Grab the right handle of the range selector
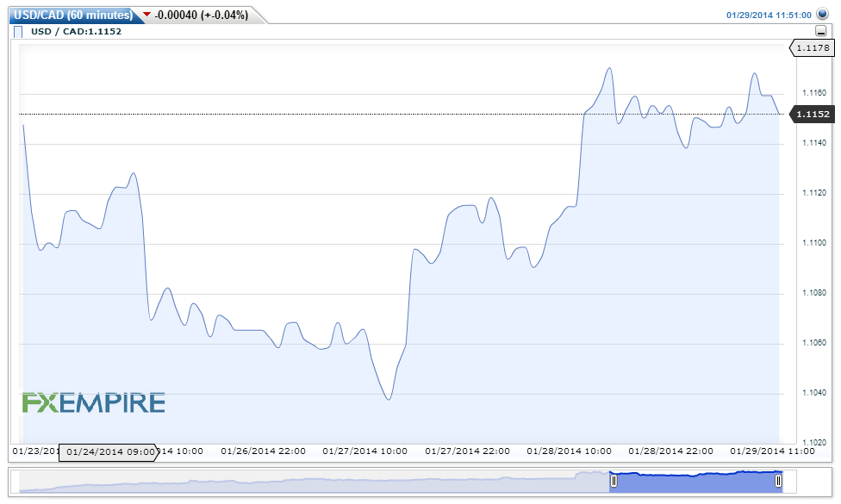Image resolution: width=841 pixels, height=504 pixels. 781,481
